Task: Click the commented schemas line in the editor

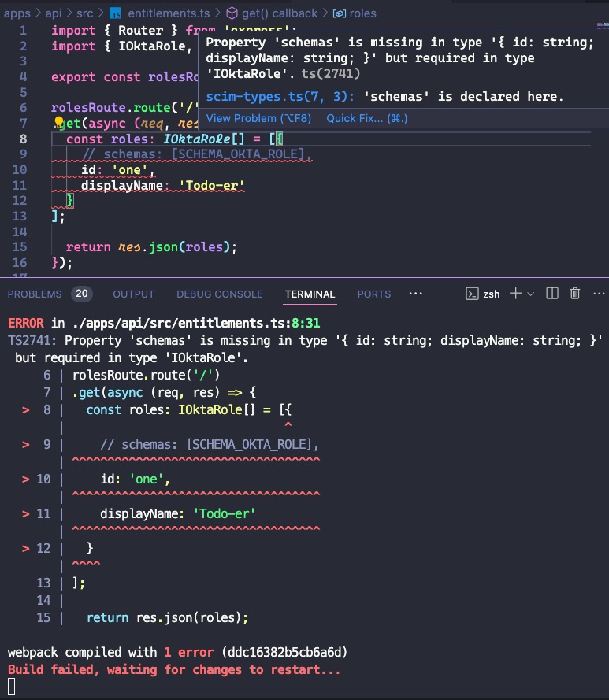Action: pyautogui.click(x=197, y=154)
